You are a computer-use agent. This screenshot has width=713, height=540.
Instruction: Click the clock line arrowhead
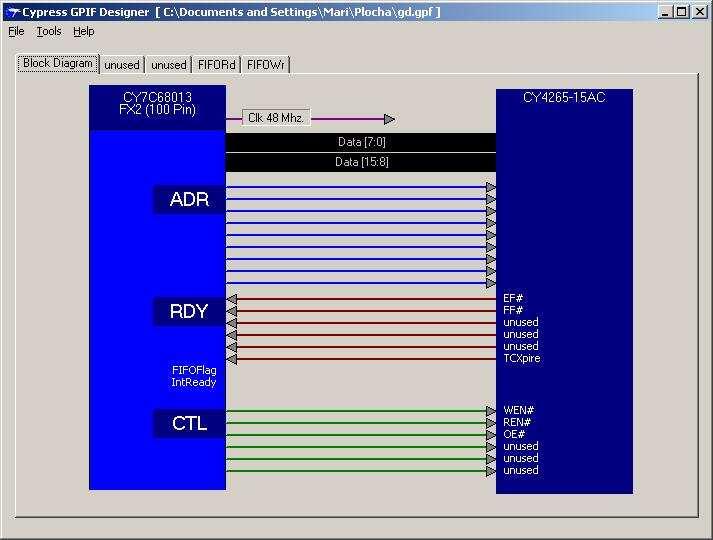(390, 119)
